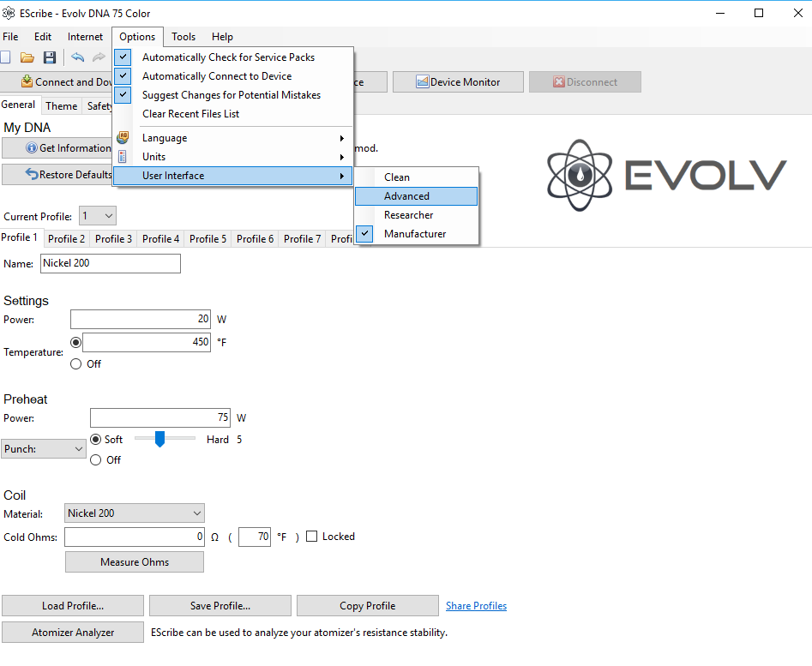Click the New file icon in toolbar
This screenshot has width=812, height=666.
pyautogui.click(x=5, y=57)
